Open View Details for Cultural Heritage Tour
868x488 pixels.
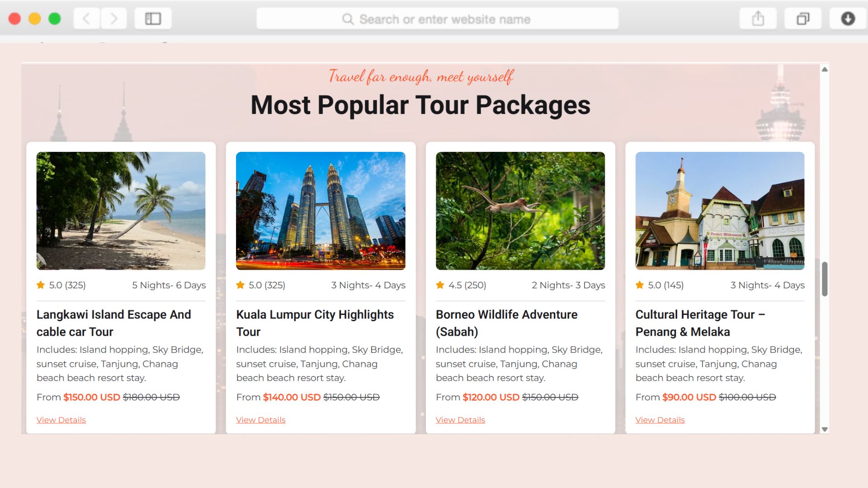pyautogui.click(x=660, y=420)
